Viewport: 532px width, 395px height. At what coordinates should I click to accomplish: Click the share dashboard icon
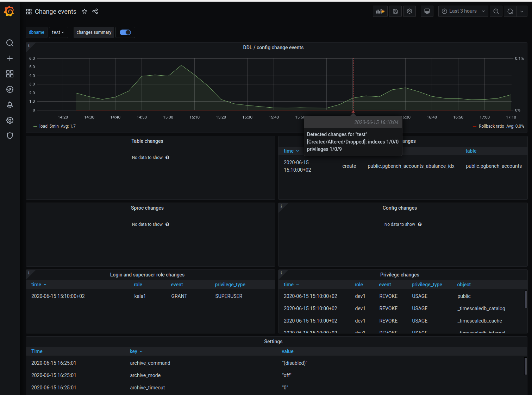click(95, 12)
